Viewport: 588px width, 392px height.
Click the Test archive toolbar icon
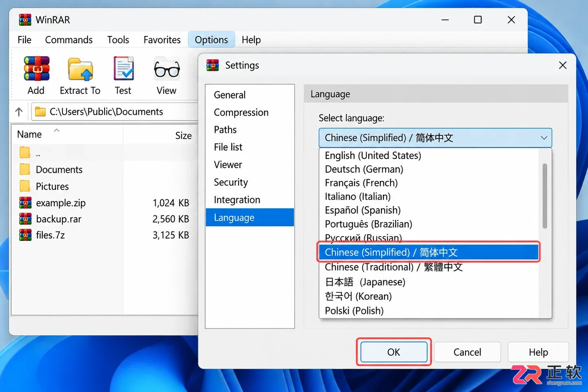(124, 69)
